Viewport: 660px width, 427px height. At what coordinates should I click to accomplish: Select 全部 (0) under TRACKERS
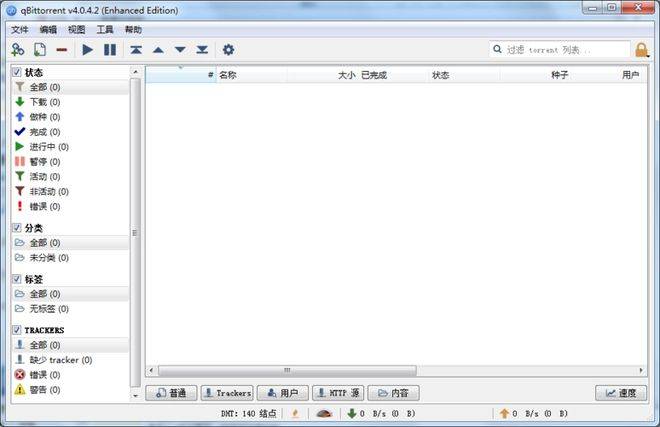point(70,345)
